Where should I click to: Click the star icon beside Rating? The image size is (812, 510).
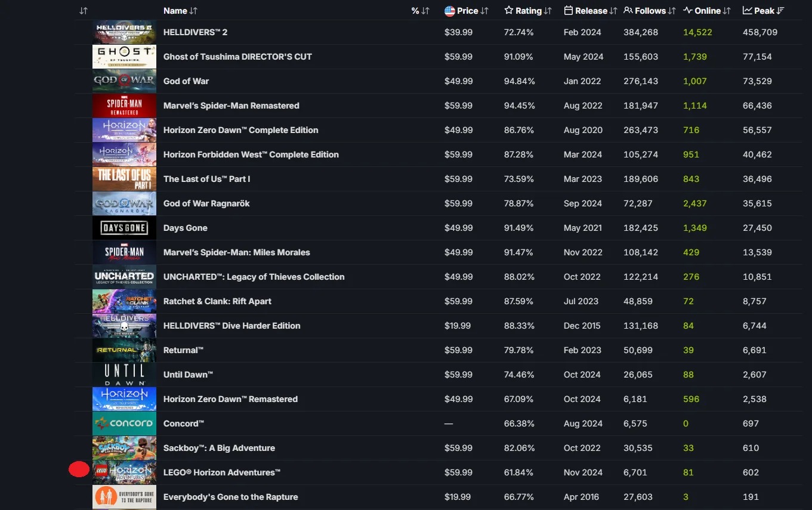click(509, 11)
